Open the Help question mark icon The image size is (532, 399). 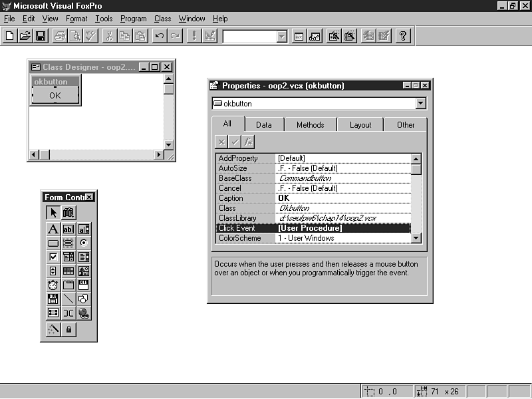tap(403, 36)
